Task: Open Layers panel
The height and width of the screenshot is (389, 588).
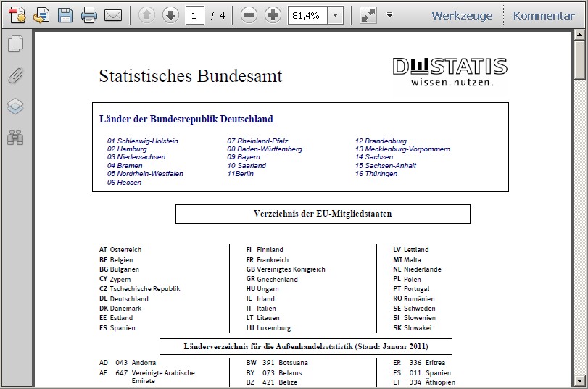Action: click(15, 106)
